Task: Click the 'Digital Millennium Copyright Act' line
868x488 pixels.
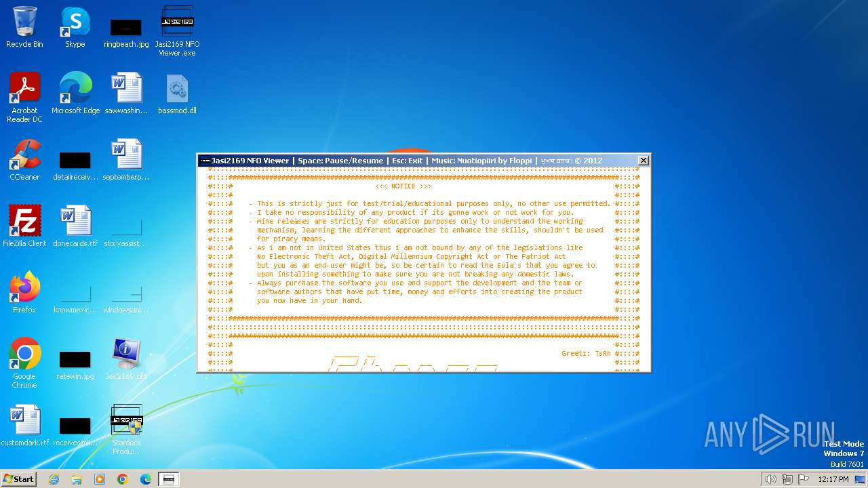Action: click(411, 257)
